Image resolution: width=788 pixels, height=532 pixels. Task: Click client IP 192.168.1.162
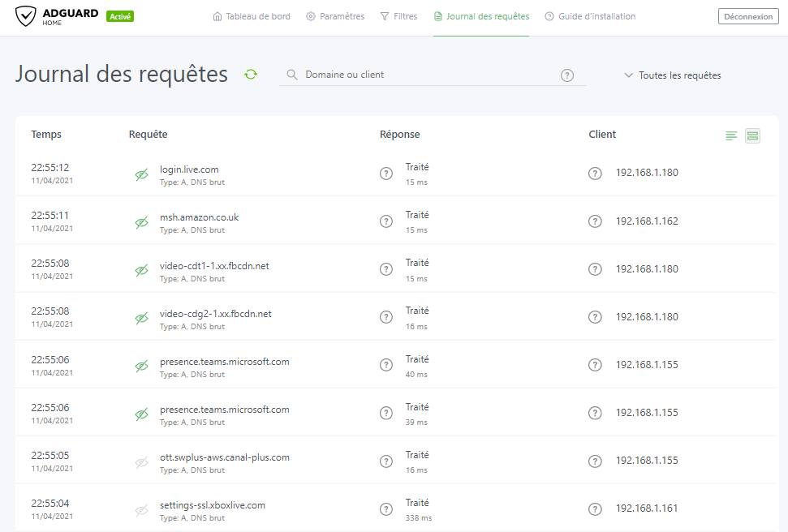tap(647, 221)
